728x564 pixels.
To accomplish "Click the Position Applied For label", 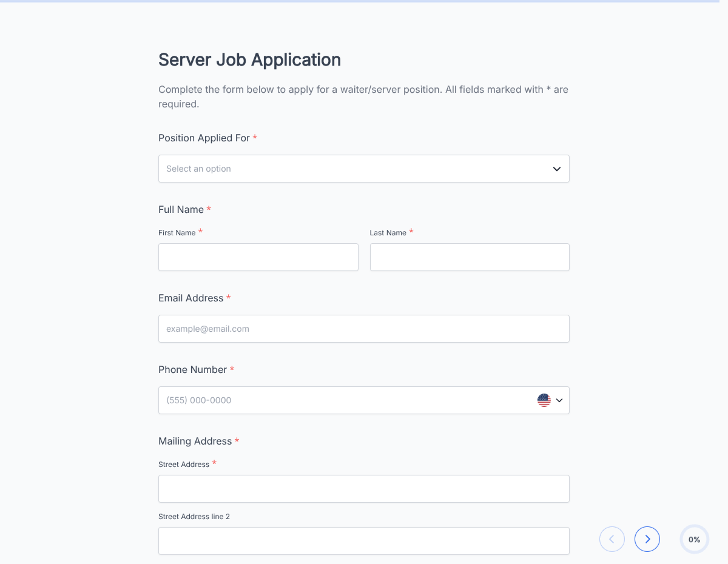I will [x=204, y=138].
